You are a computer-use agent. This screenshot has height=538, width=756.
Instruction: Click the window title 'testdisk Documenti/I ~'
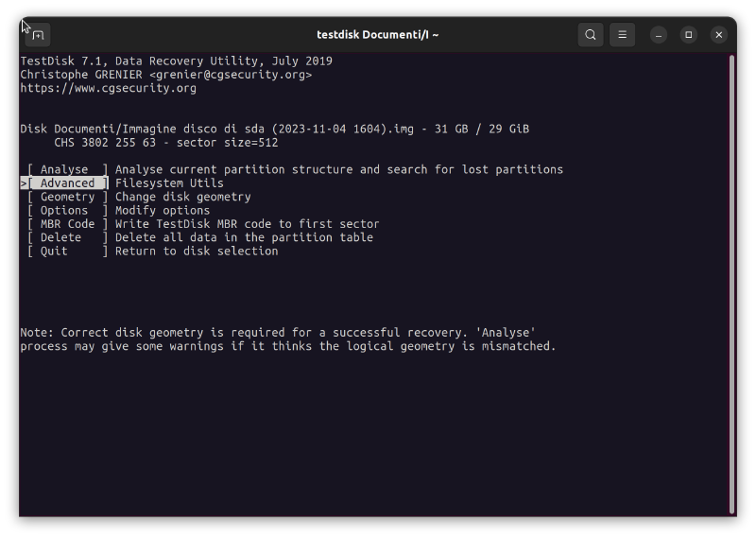pyautogui.click(x=377, y=35)
